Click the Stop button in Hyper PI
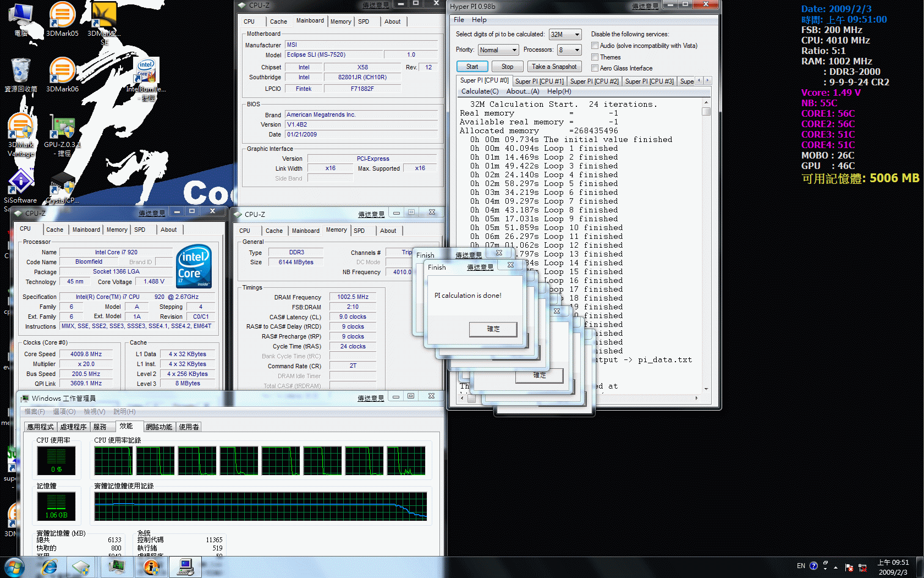The width and height of the screenshot is (924, 578). point(507,67)
